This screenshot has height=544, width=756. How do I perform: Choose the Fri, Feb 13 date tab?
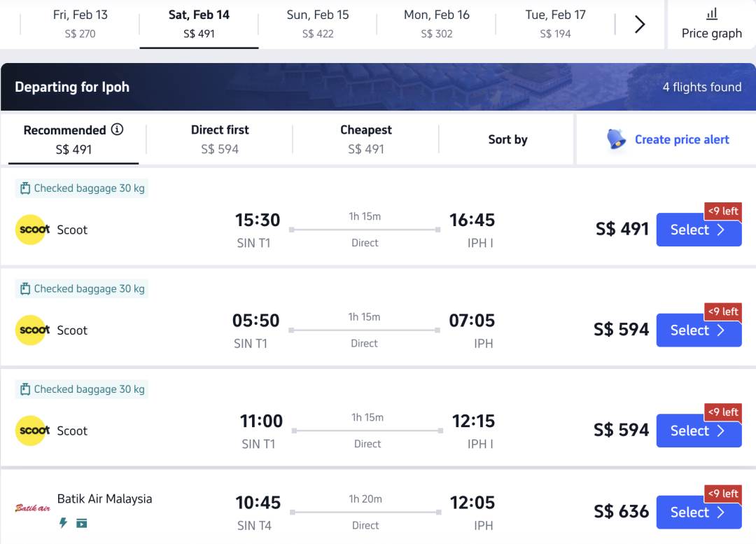[79, 24]
